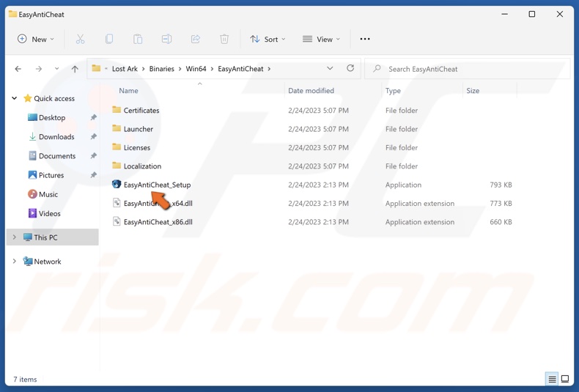Open the New item dropdown
579x392 pixels.
(x=36, y=39)
